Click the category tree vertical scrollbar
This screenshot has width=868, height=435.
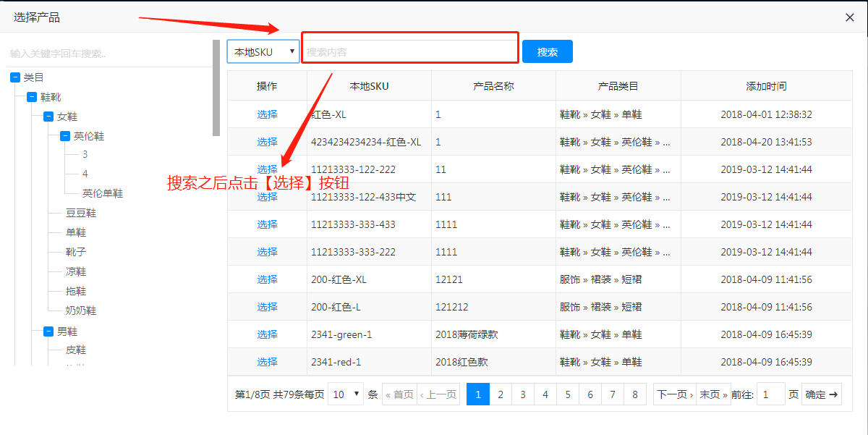[216, 88]
